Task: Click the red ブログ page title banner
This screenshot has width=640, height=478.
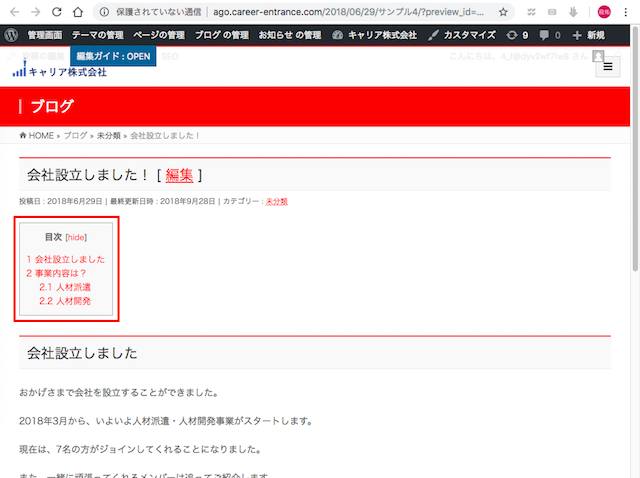Action: tap(315, 106)
